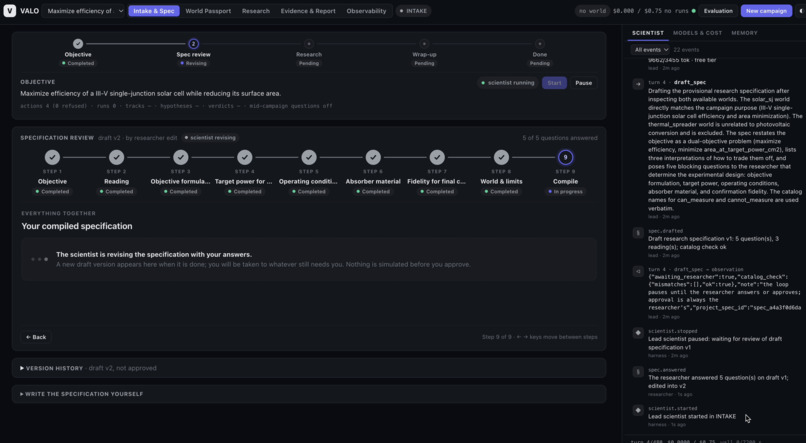This screenshot has width=806, height=443.
Task: Click the 'no world' status pill
Action: (592, 11)
